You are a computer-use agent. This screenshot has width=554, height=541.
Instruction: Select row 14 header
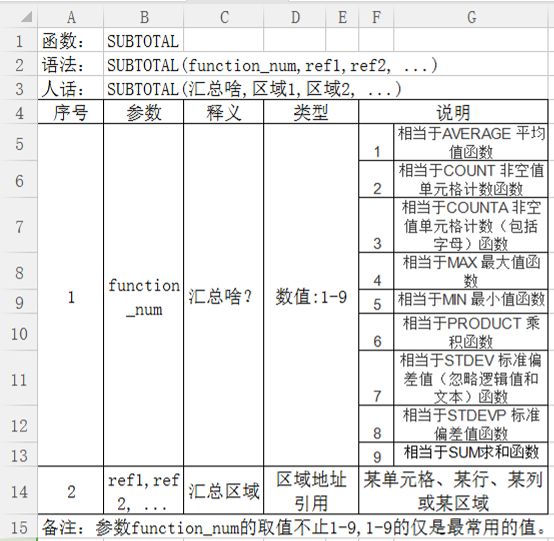[x=19, y=491]
